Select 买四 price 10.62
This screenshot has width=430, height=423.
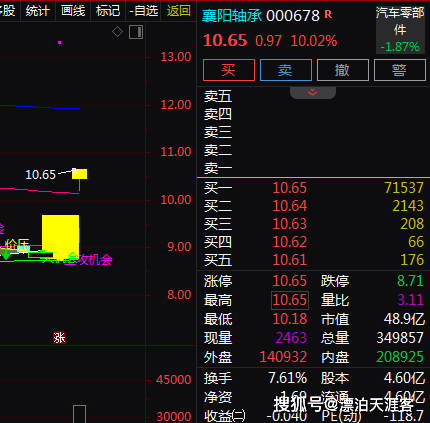[290, 242]
